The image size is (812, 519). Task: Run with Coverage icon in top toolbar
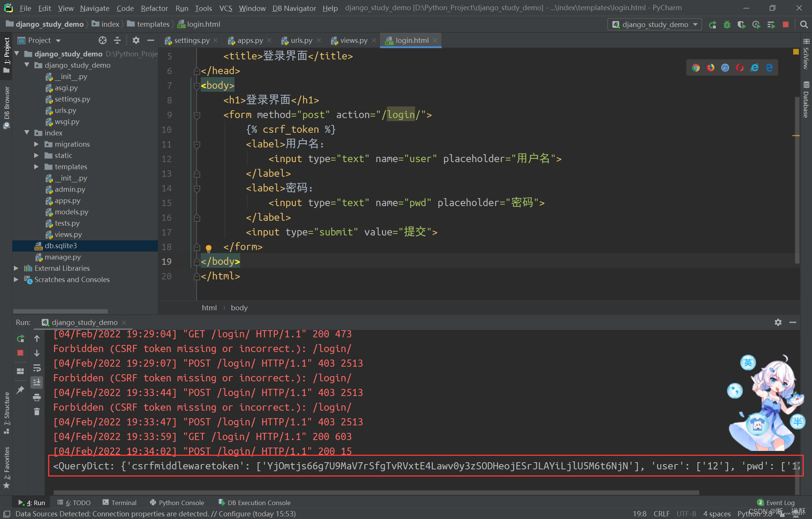(x=741, y=25)
